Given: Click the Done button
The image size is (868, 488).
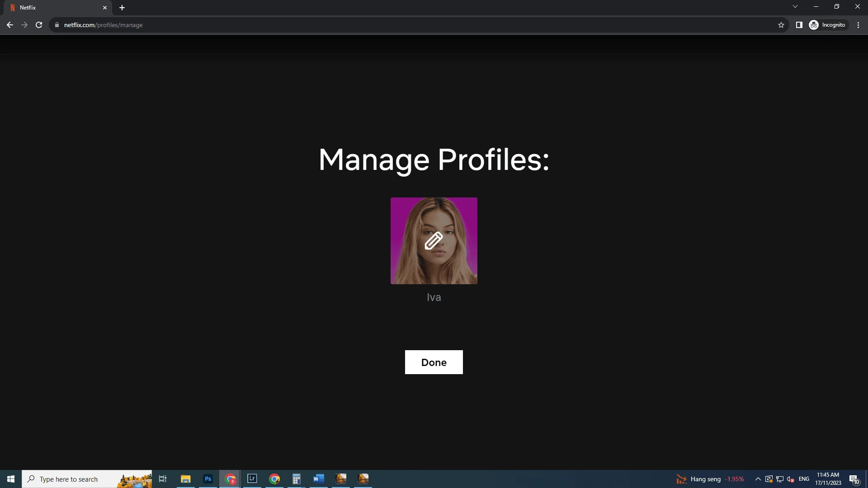Looking at the screenshot, I should 434,362.
